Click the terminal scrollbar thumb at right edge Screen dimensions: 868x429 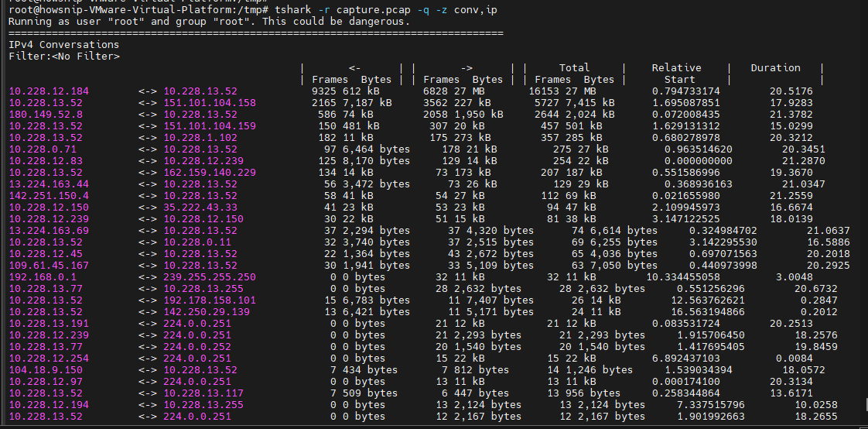866,403
